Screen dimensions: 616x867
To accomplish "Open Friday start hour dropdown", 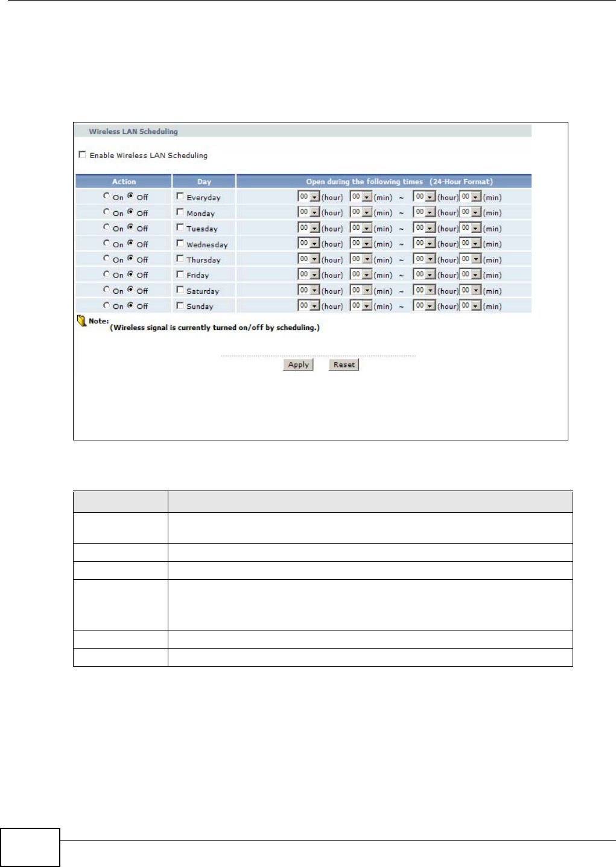I will pyautogui.click(x=309, y=275).
